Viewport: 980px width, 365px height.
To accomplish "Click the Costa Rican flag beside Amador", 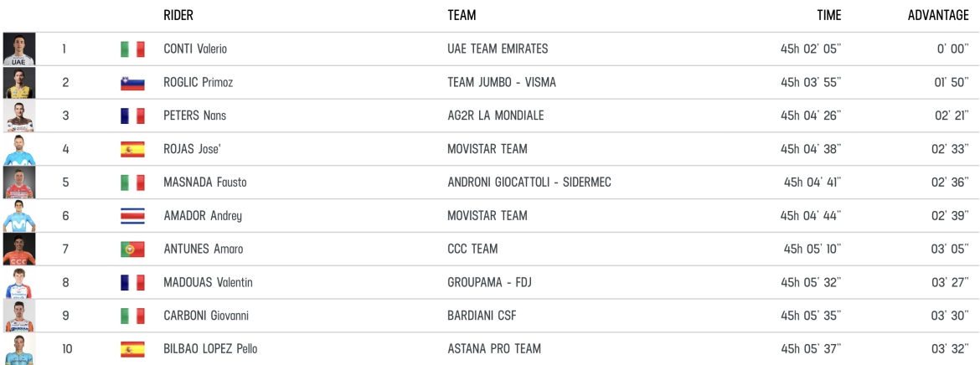I will click(132, 216).
